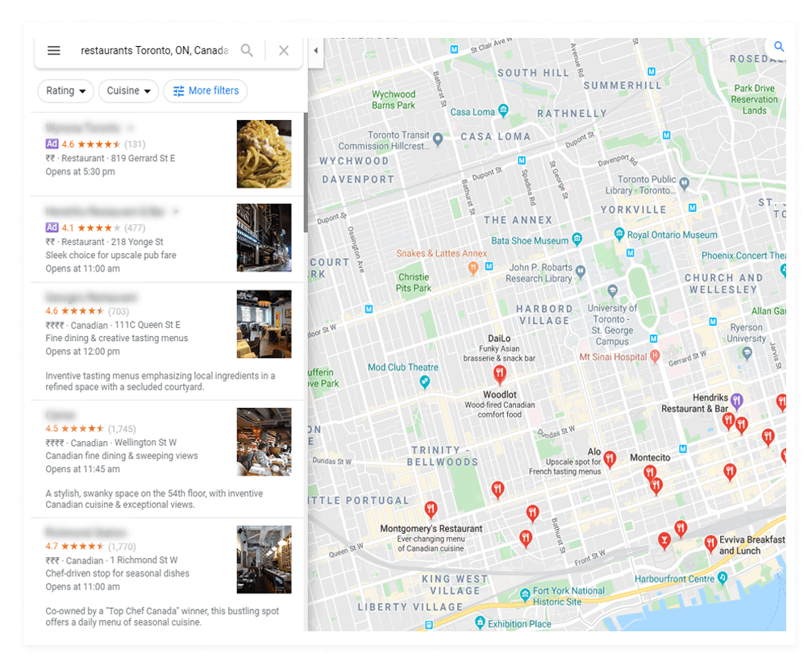Click 'Sleek choice for upscale pub fare'
The height and width of the screenshot is (670, 812).
click(x=110, y=255)
